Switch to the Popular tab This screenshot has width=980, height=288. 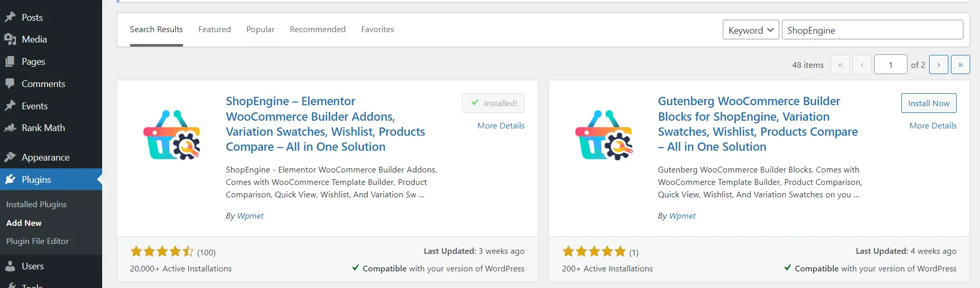[x=260, y=30]
